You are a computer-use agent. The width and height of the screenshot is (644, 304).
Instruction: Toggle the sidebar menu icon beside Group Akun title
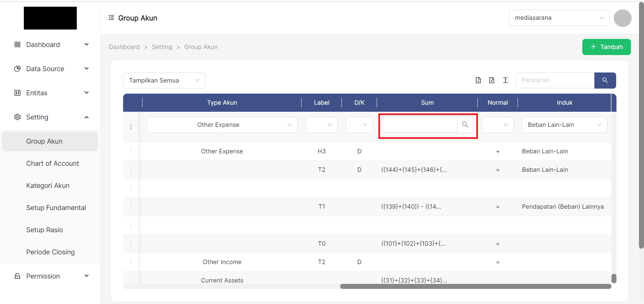(x=111, y=18)
